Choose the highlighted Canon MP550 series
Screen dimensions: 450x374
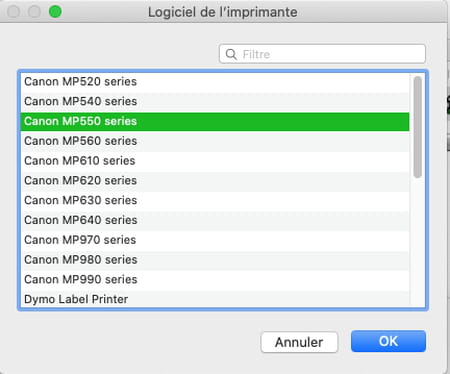coord(215,121)
